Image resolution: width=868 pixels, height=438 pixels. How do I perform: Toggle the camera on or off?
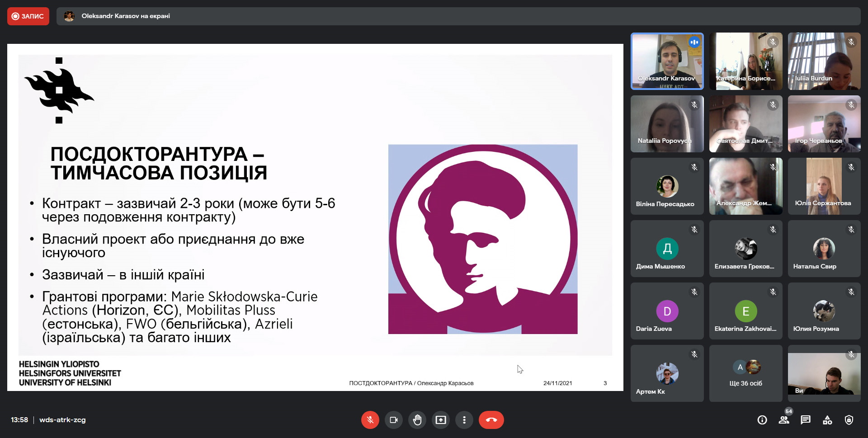393,420
